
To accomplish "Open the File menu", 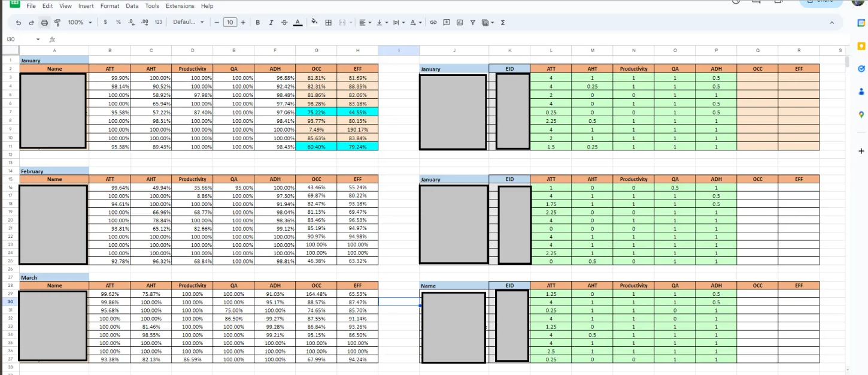I will click(x=31, y=5).
